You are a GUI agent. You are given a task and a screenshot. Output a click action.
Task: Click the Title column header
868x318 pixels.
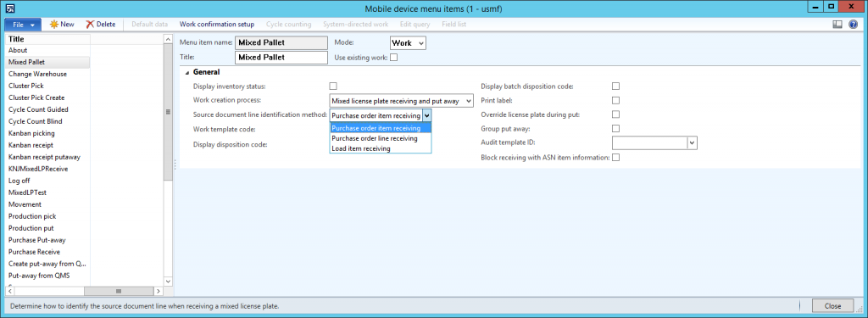47,39
